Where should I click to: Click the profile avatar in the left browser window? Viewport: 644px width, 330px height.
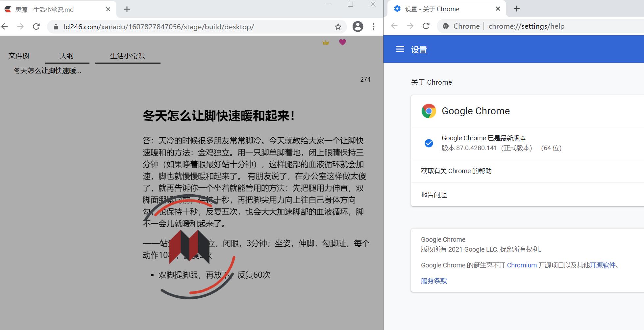358,26
